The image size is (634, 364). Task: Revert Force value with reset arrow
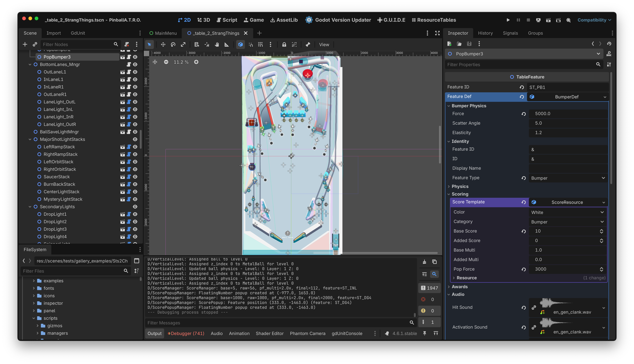(x=524, y=114)
